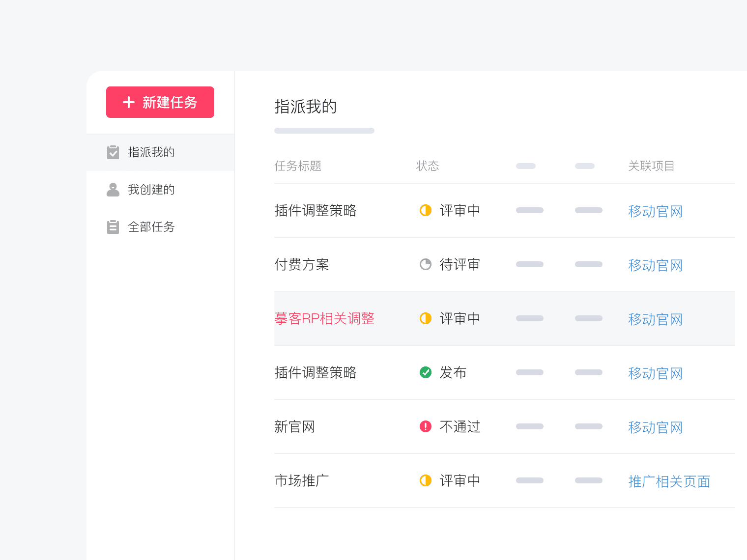The height and width of the screenshot is (560, 747).
Task: Click the yellow 评审中 status icon for 摹客RP相关调整
Action: pos(426,318)
